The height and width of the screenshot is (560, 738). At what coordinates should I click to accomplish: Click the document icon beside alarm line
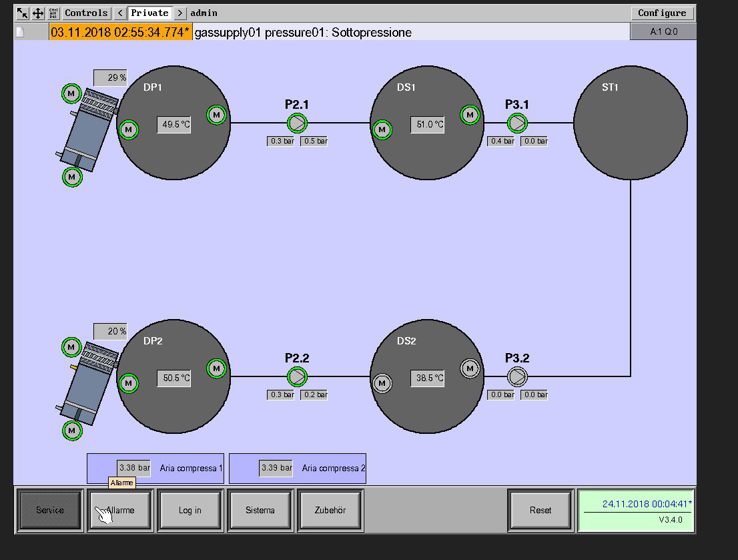(20, 32)
